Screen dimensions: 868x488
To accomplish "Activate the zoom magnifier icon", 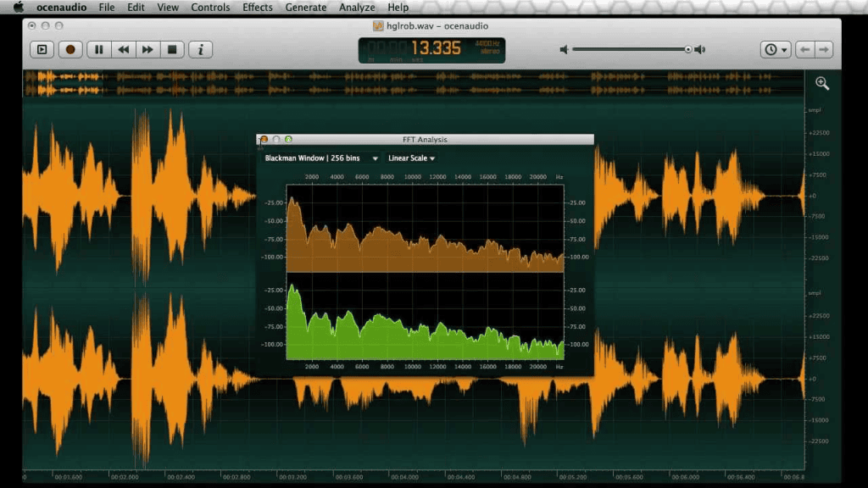I will (x=821, y=83).
